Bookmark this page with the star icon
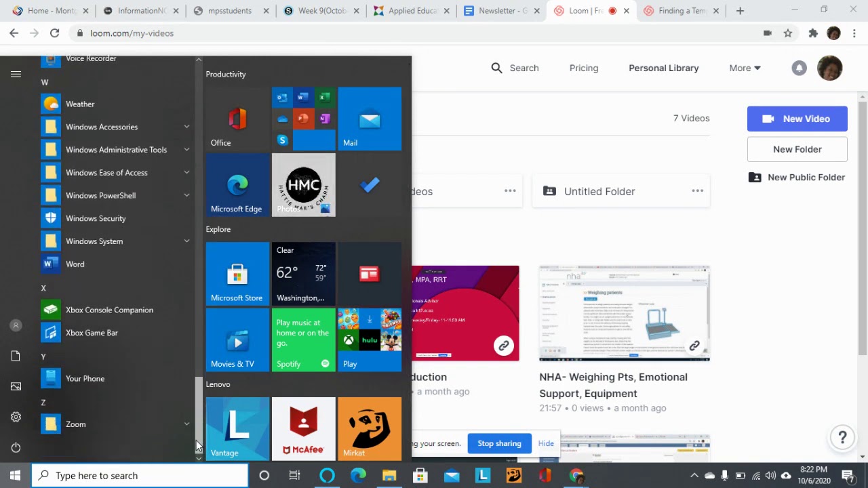 (x=788, y=33)
